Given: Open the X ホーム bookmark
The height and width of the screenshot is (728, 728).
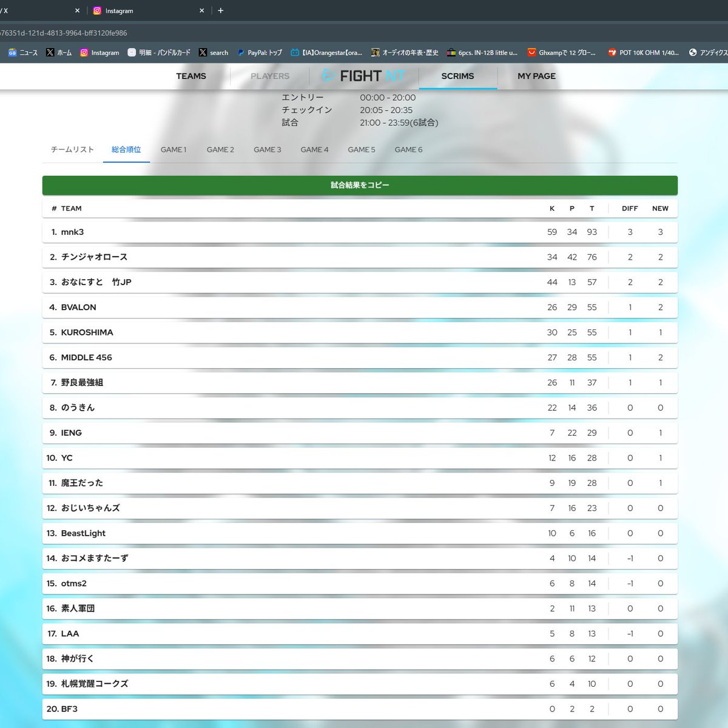Looking at the screenshot, I should [59, 53].
